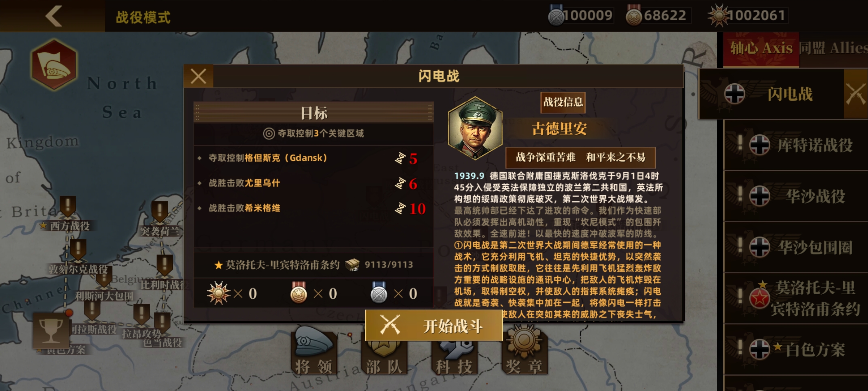Open 奖章 medals menu
Screen dimensions: 868x391
pyautogui.click(x=524, y=350)
